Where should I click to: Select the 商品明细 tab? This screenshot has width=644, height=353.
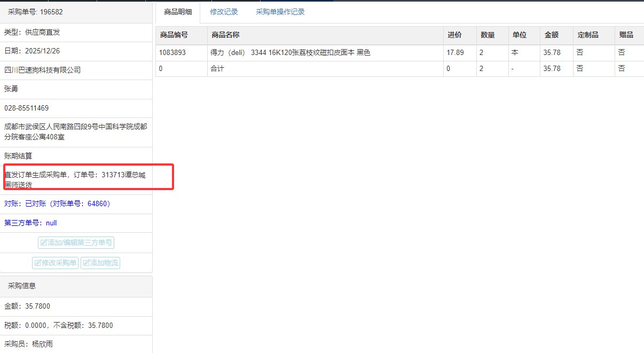tap(178, 12)
